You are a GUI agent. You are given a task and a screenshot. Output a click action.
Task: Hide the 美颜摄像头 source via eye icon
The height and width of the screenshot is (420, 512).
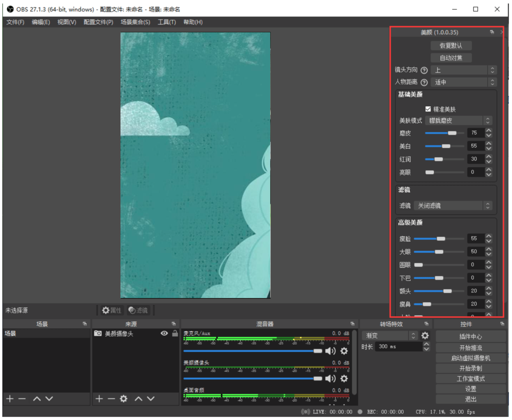tap(164, 333)
